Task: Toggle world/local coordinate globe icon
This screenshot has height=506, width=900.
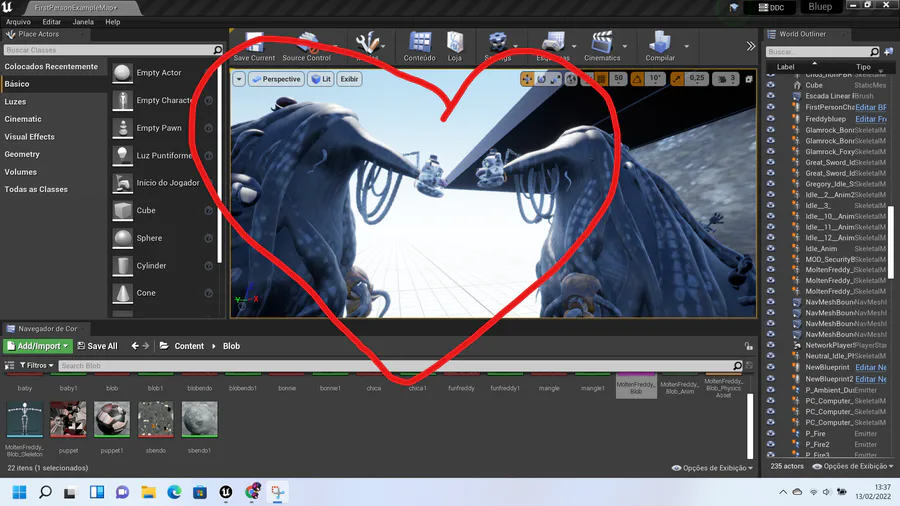Action: (x=571, y=79)
